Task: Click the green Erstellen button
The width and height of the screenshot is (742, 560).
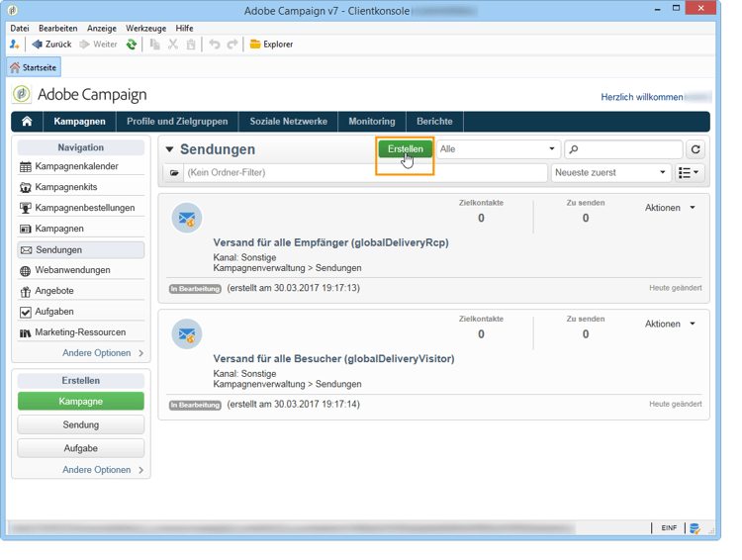Action: click(405, 149)
